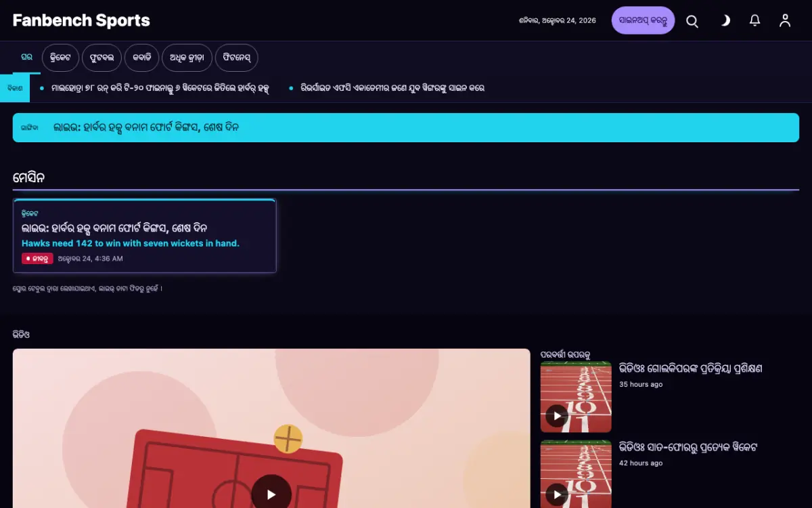The width and height of the screenshot is (812, 508).
Task: Open the ticker headline about Riverside FC academy
Action: click(392, 88)
